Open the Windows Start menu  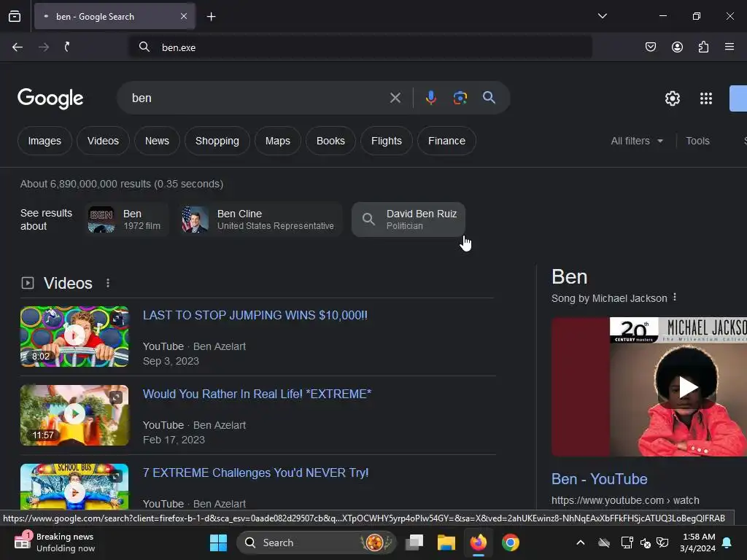[x=218, y=542]
